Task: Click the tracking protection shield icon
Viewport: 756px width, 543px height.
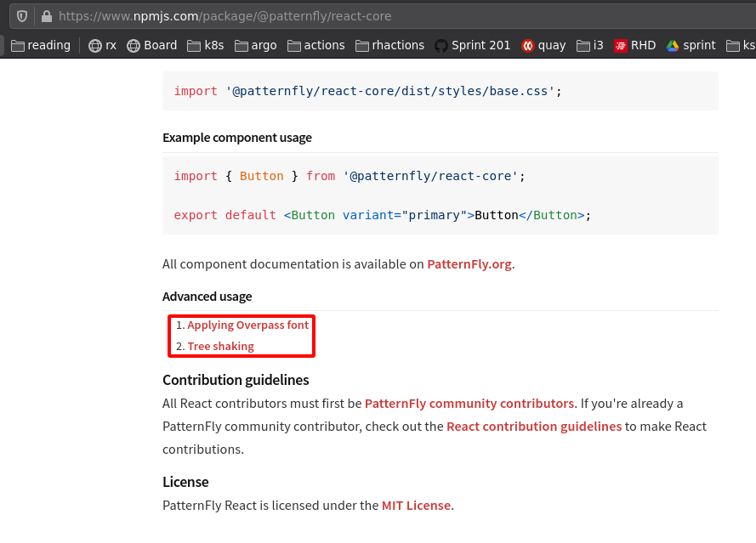Action: pyautogui.click(x=22, y=16)
